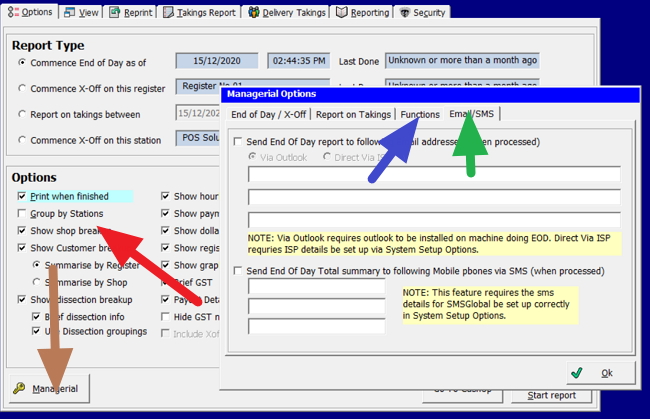Click the Managerial Options title bar

[430, 94]
